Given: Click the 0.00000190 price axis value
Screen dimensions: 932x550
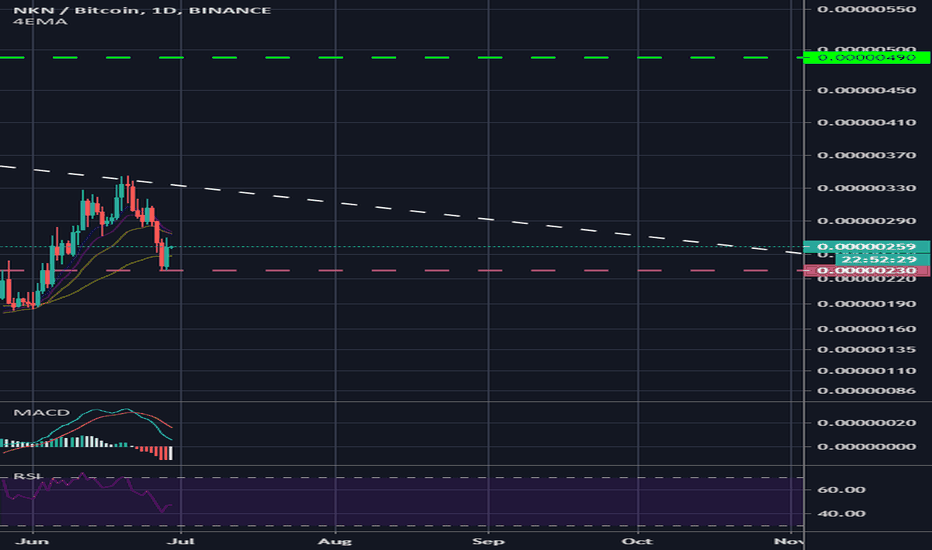Looking at the screenshot, I should click(x=866, y=304).
